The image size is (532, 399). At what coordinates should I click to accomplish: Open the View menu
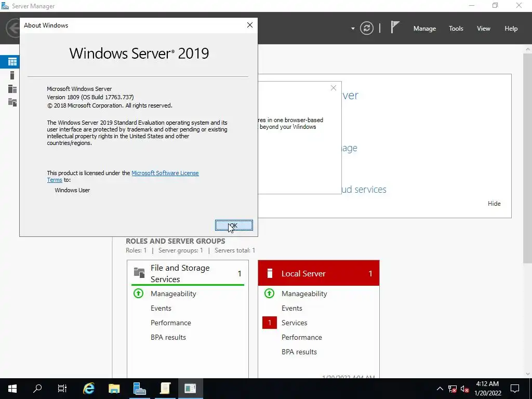483,29
